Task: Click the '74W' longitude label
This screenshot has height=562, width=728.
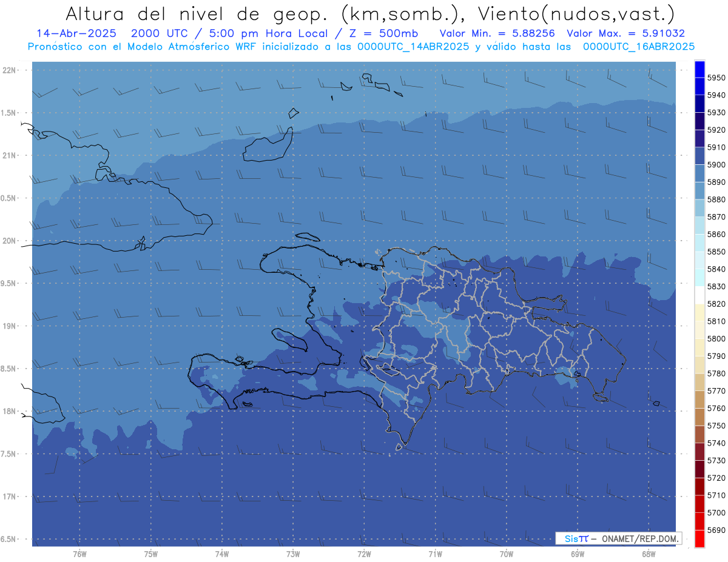Action: point(222,554)
